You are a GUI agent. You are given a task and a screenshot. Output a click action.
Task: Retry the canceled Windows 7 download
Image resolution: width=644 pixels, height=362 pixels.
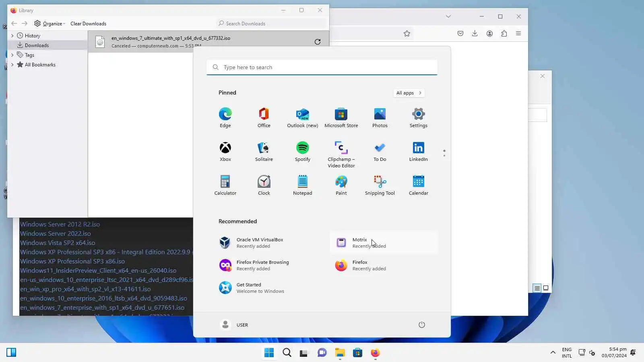(318, 42)
